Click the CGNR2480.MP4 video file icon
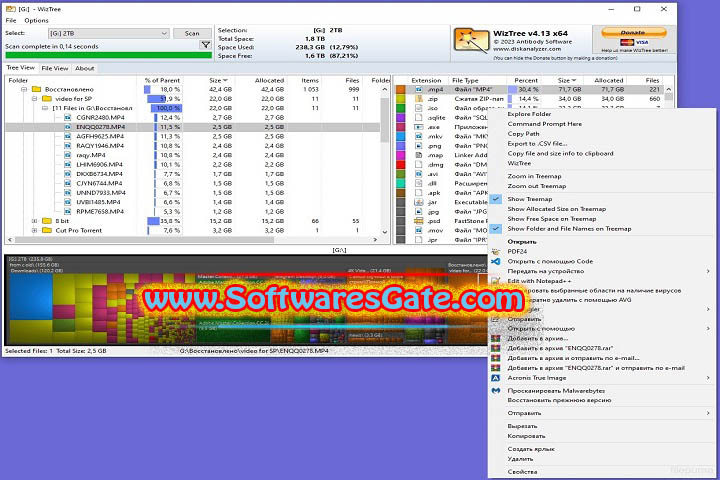 click(x=68, y=118)
